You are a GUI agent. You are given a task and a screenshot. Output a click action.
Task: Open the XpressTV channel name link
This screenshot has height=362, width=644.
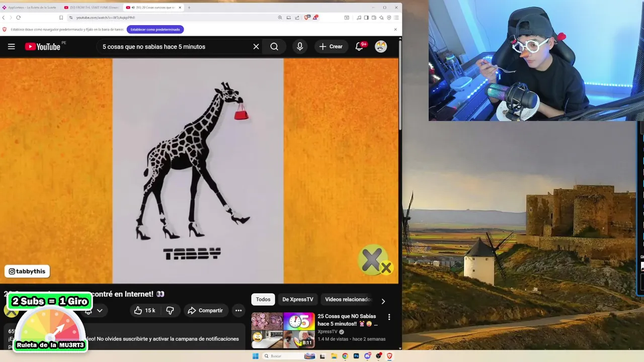pos(328,332)
